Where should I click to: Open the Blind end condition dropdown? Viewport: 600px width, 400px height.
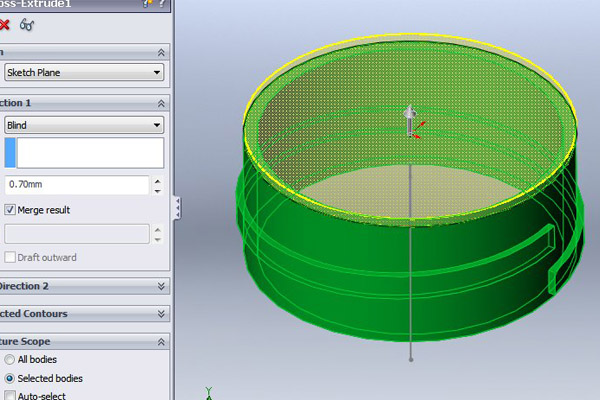pyautogui.click(x=84, y=125)
